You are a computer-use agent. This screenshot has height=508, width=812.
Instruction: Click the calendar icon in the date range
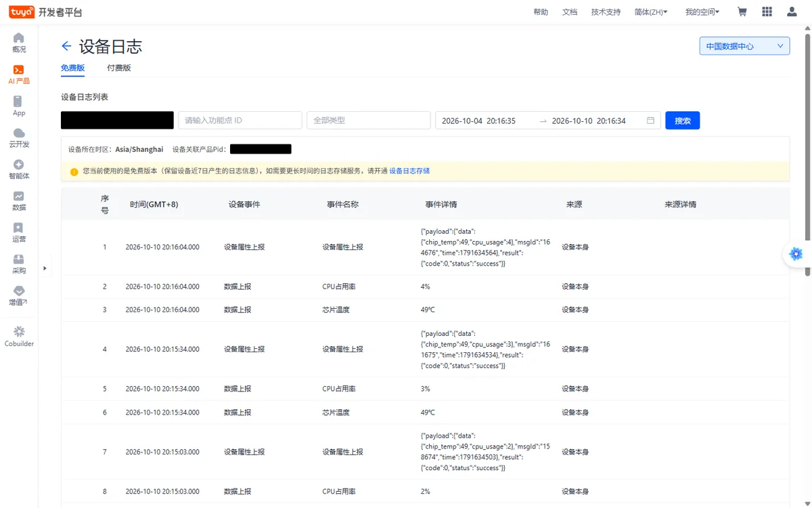(x=650, y=121)
